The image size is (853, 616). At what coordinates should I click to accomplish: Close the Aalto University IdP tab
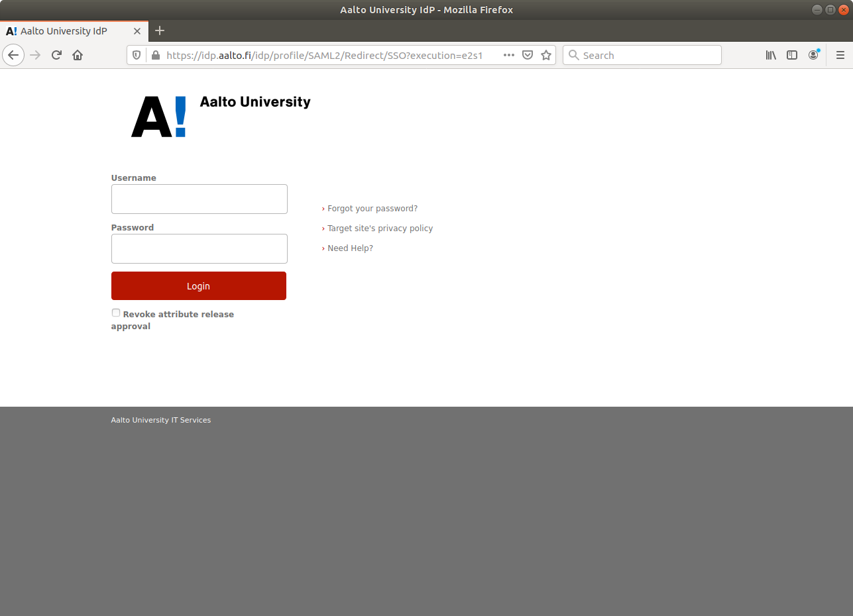point(137,31)
